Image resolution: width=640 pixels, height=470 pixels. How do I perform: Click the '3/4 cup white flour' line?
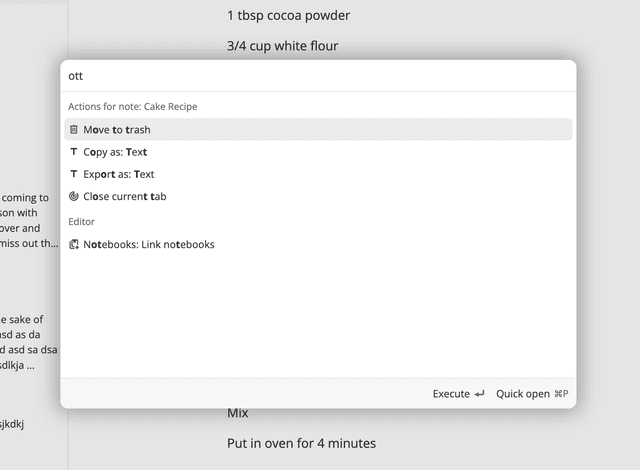(283, 46)
